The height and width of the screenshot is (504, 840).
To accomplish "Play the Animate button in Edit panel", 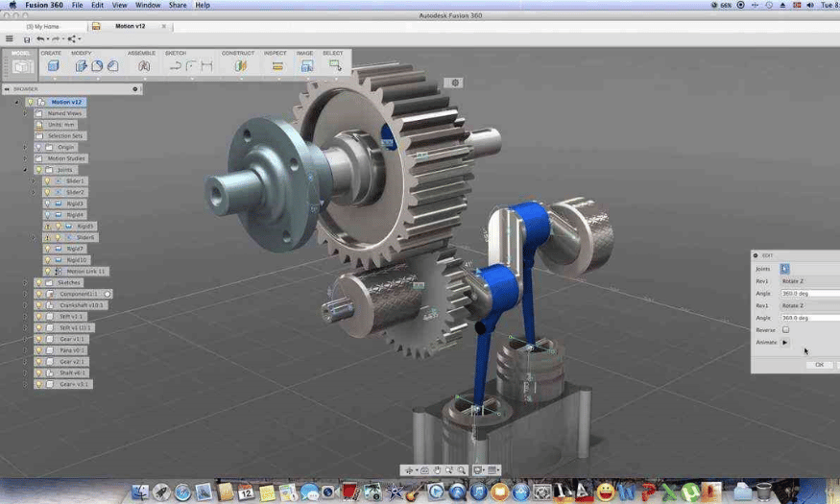I will [785, 343].
